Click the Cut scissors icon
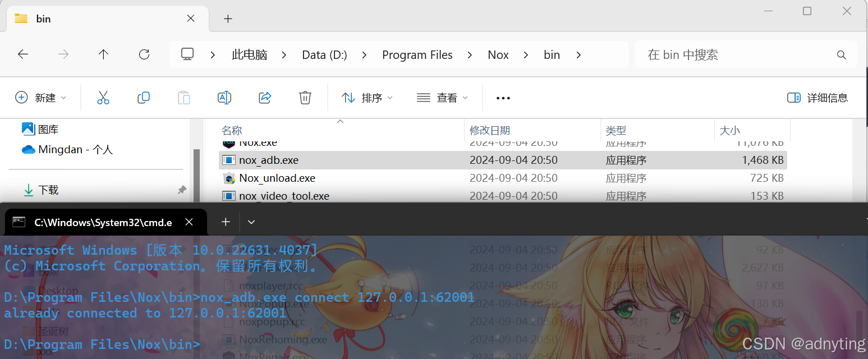Screen dimensions: 868x359 click(x=103, y=98)
